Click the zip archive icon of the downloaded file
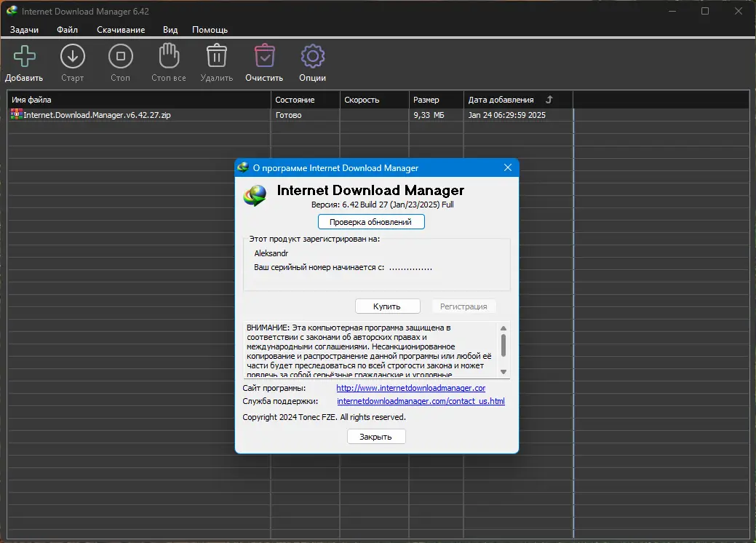The height and width of the screenshot is (543, 756). point(17,114)
